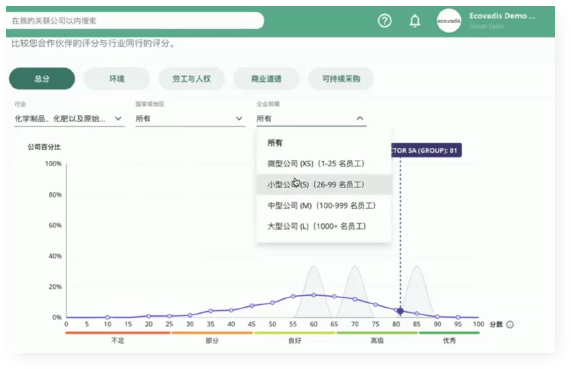Open the 商业道德 tab
This screenshot has height=369, width=571.
pyautogui.click(x=266, y=78)
